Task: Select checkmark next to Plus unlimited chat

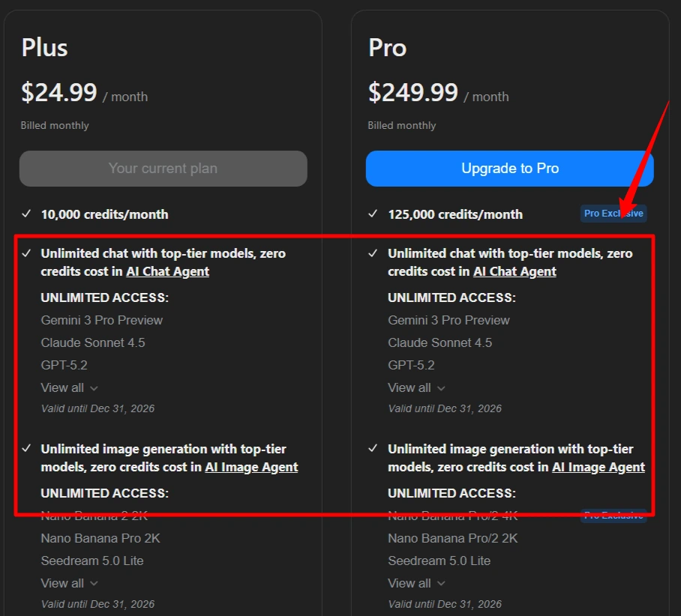Action: pos(26,253)
